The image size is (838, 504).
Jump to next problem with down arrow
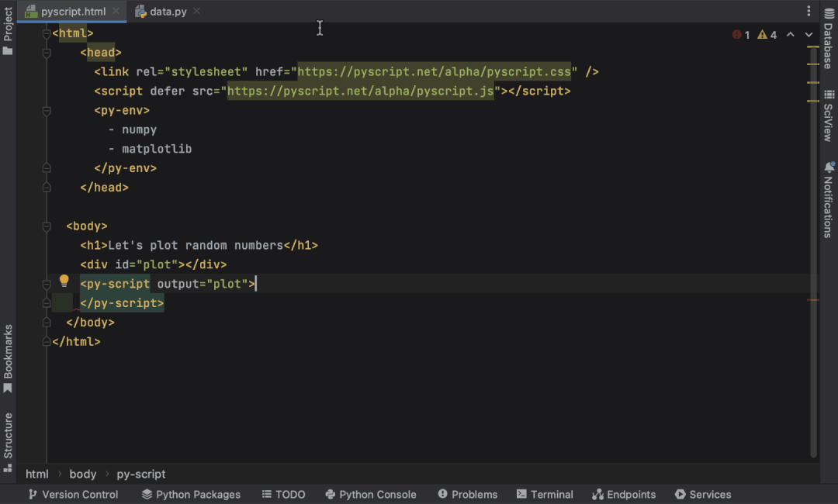coord(808,35)
